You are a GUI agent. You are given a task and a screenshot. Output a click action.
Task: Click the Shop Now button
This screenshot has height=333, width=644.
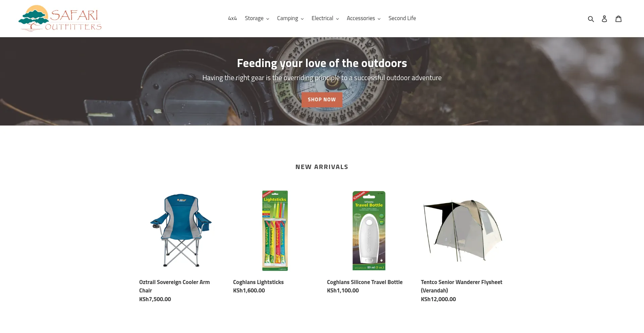(x=322, y=100)
